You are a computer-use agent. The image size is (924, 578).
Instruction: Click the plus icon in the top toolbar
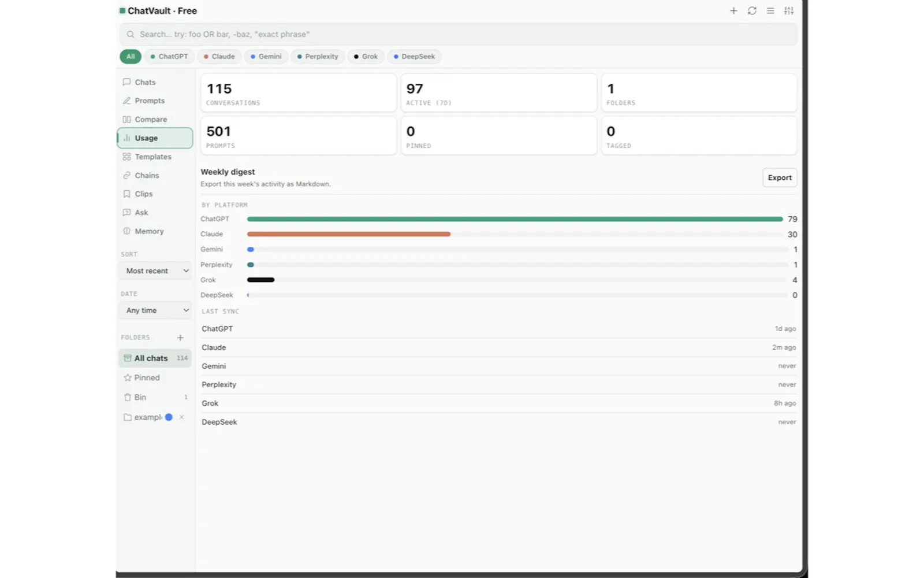click(733, 11)
